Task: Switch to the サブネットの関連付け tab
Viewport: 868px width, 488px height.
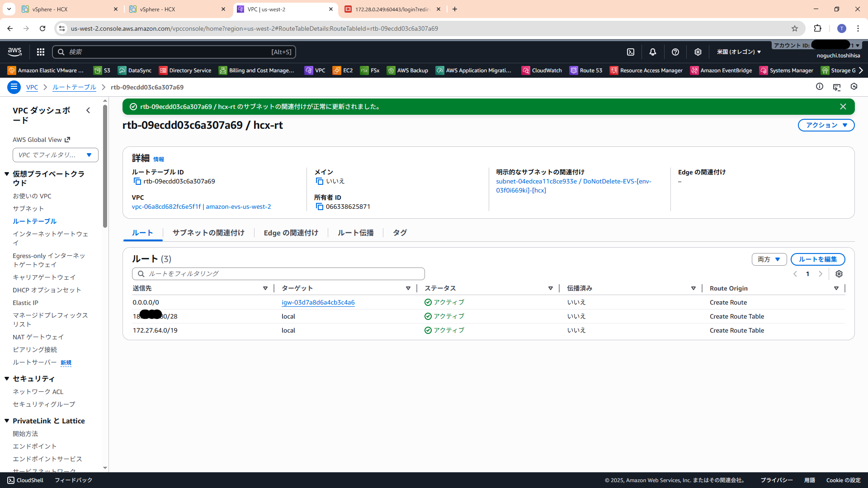Action: point(208,233)
